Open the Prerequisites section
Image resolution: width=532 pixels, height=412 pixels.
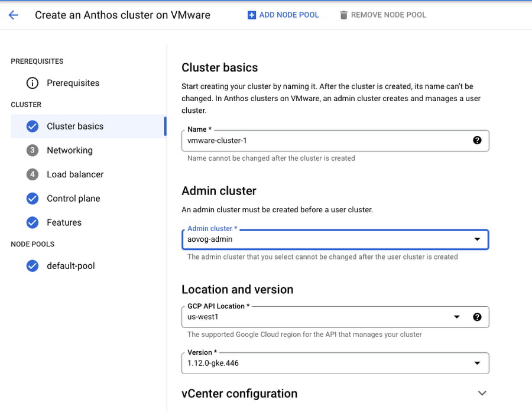coord(73,83)
